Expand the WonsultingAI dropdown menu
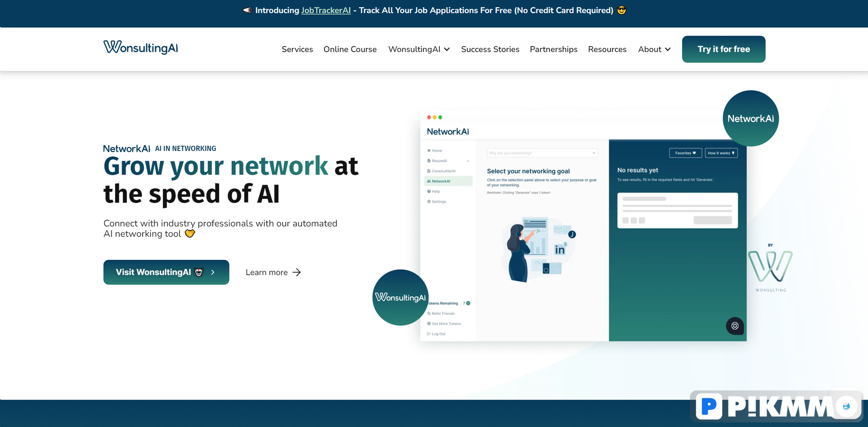The image size is (868, 427). coord(419,49)
